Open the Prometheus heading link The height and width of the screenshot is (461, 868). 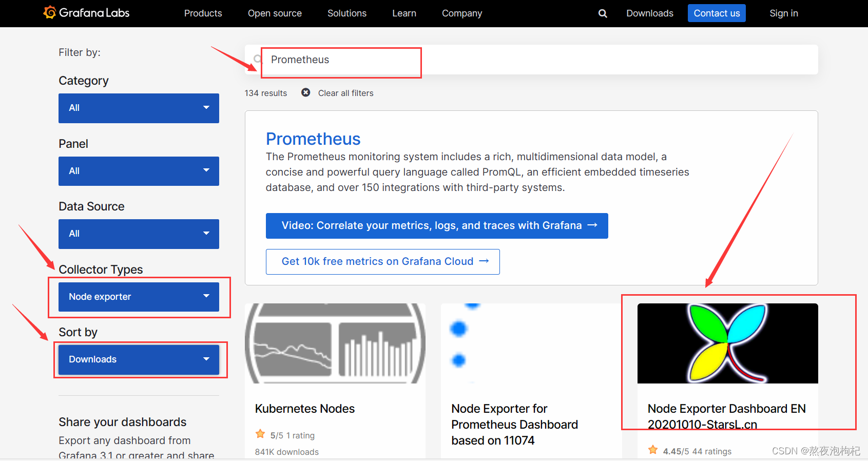pos(313,139)
